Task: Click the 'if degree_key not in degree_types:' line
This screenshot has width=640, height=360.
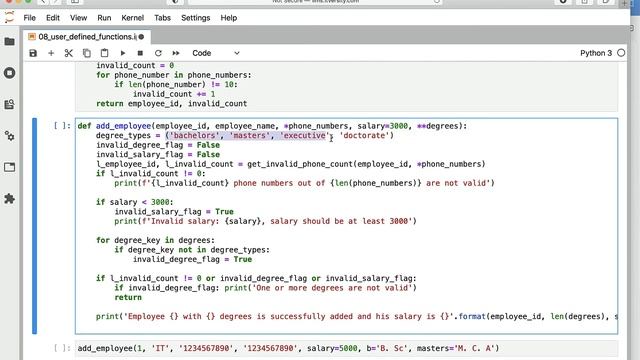Action: point(192,250)
